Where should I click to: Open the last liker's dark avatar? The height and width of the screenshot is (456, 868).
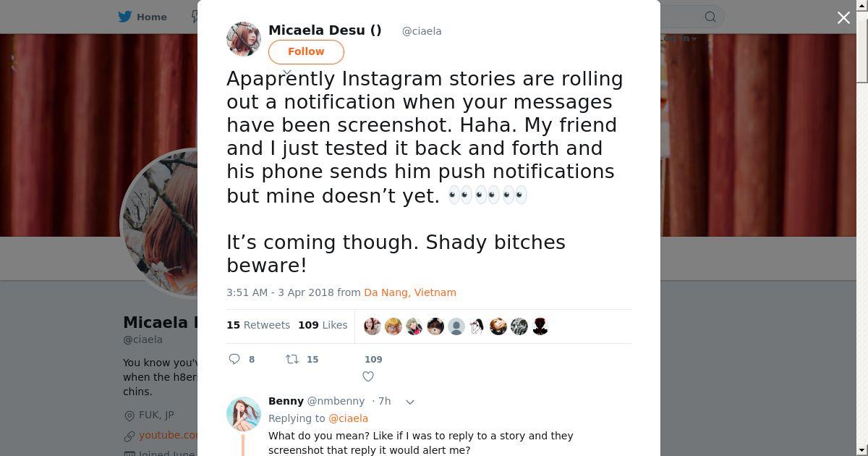pyautogui.click(x=540, y=326)
